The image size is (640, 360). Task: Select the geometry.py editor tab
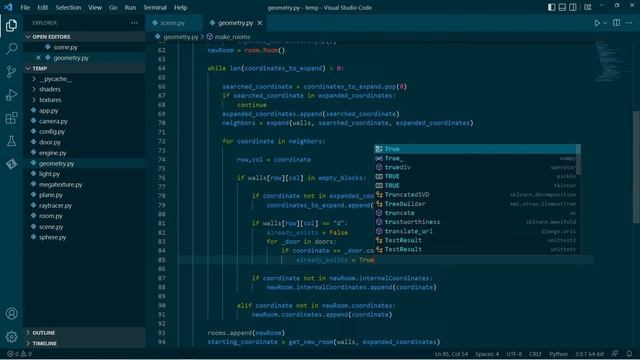coord(235,23)
